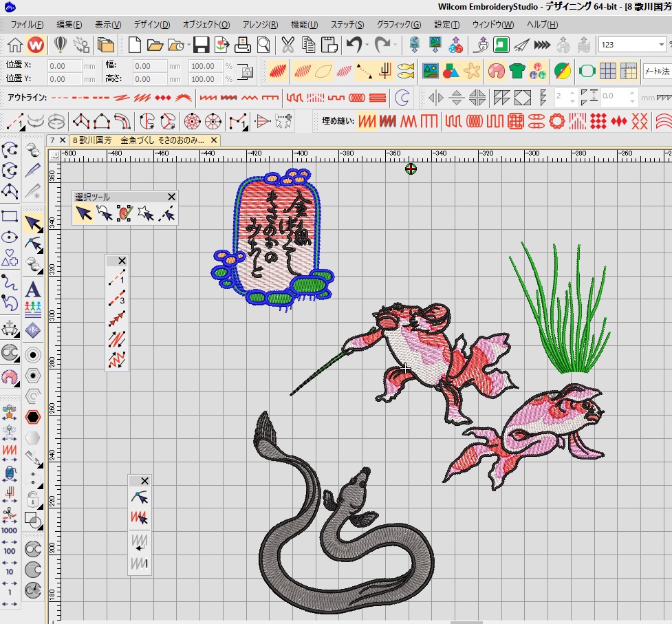
Task: Toggle Show Grid display
Action: 608,71
